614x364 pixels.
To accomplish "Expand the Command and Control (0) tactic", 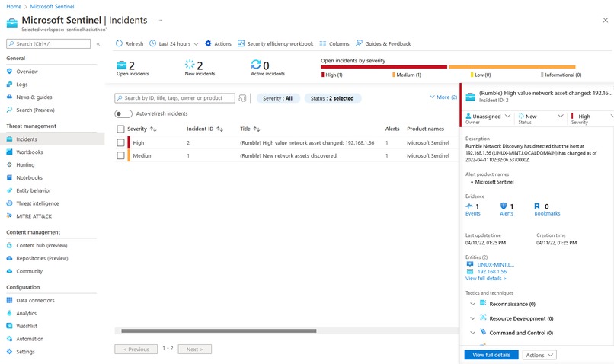I will pyautogui.click(x=472, y=333).
